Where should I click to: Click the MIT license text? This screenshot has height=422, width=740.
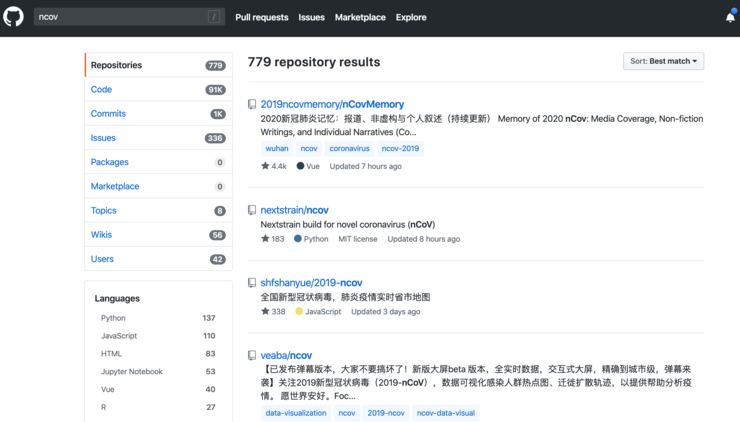[358, 239]
